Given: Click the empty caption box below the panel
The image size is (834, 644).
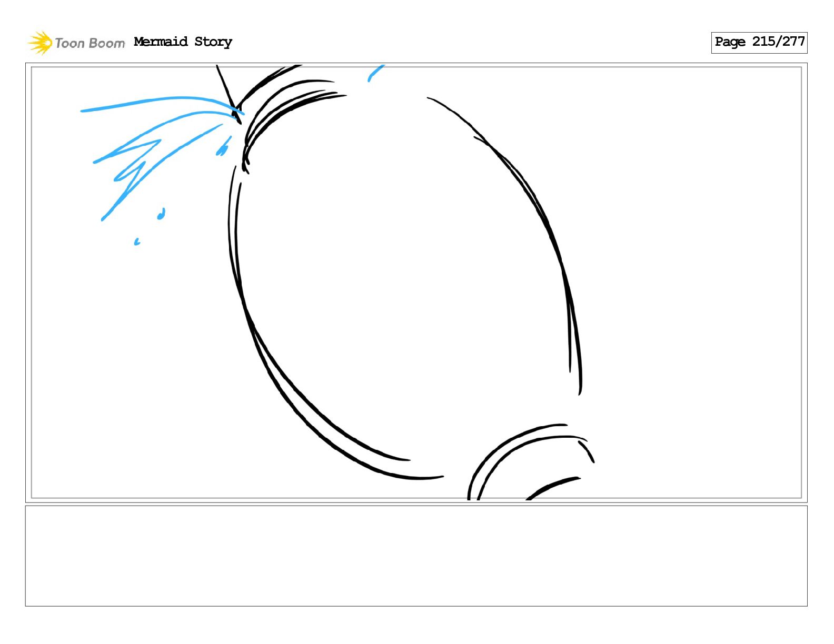Looking at the screenshot, I should (416, 556).
